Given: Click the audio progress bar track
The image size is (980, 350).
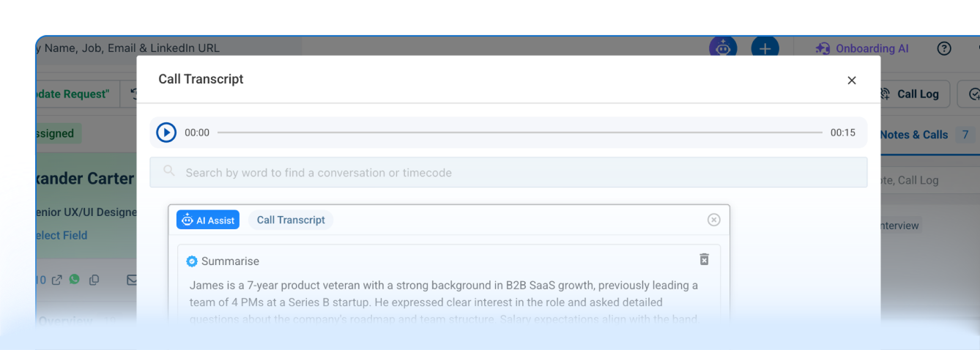Looking at the screenshot, I should point(520,133).
